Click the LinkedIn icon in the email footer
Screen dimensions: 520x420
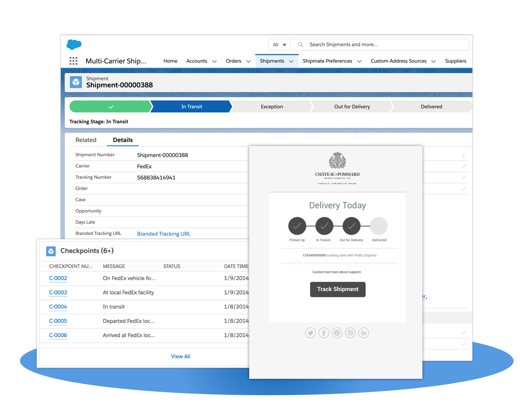pos(364,332)
